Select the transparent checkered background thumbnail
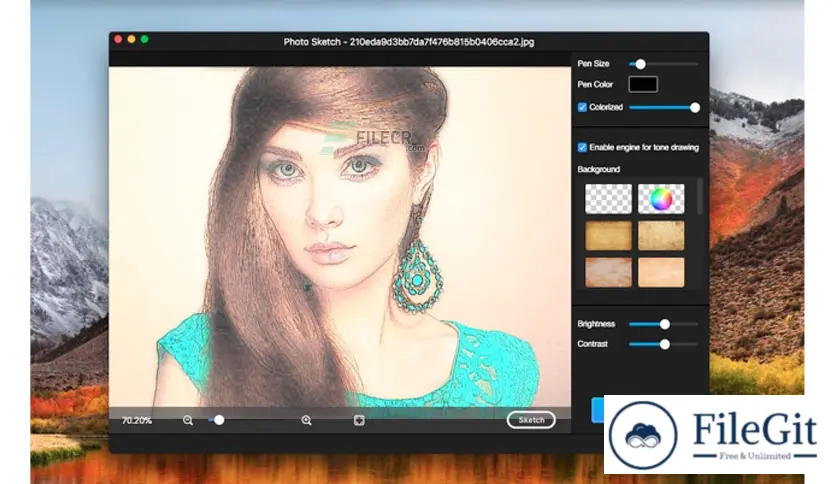Screen dimensions: 836x484 [x=608, y=199]
